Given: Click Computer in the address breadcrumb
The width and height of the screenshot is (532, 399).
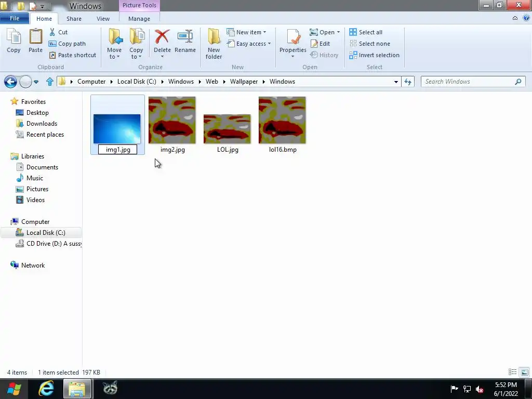Looking at the screenshot, I should pos(91,82).
